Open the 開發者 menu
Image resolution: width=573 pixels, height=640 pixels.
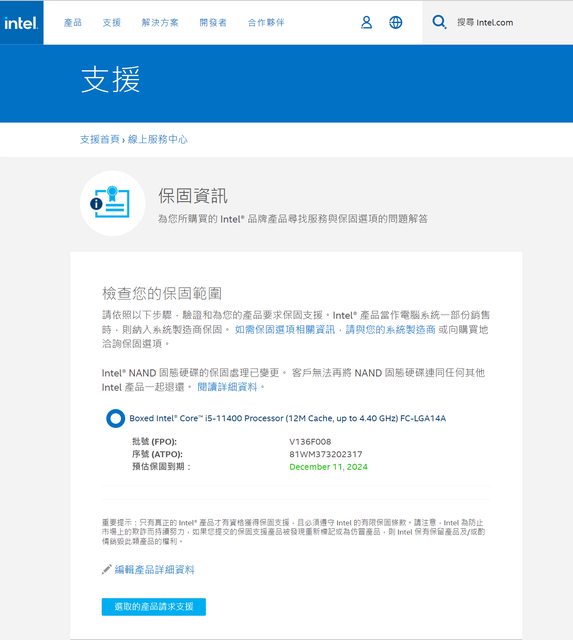213,22
